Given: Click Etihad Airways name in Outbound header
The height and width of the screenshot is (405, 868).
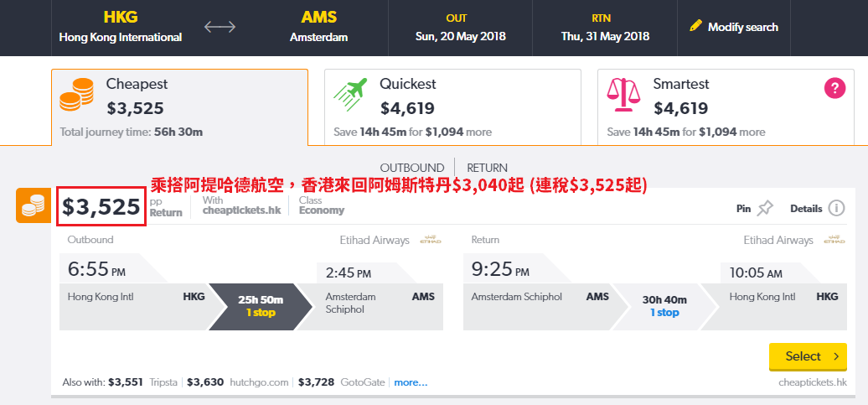Looking at the screenshot, I should 375,241.
